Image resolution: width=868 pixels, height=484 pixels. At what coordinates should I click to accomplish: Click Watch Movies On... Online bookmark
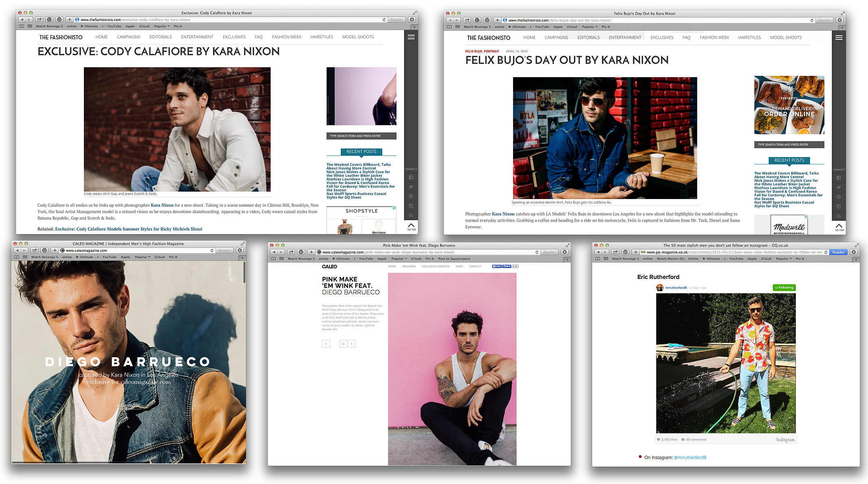point(678,259)
